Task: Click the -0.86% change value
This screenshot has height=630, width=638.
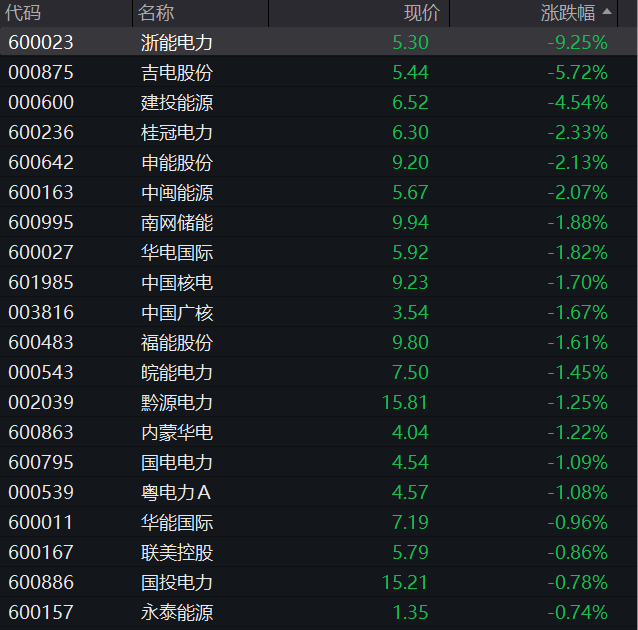Action: pyautogui.click(x=577, y=552)
